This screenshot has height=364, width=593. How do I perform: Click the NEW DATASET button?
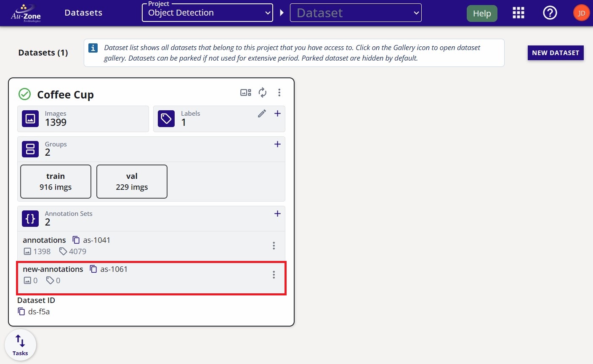tap(555, 53)
